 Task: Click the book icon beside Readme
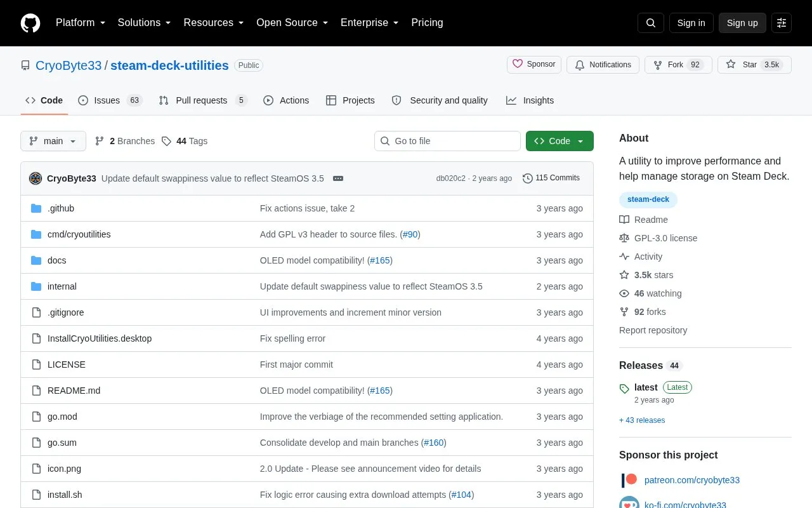[x=624, y=220]
